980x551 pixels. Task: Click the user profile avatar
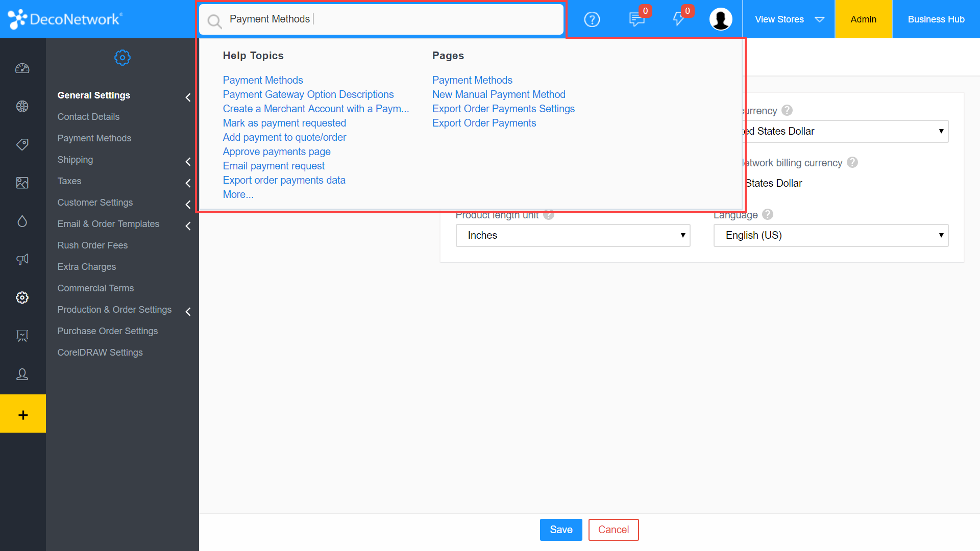[x=720, y=19]
